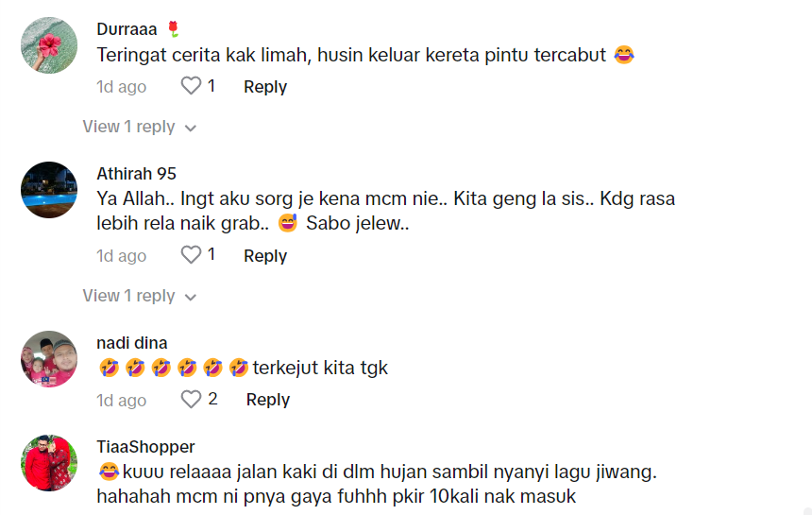Visit Durraaa's profile via username
This screenshot has width=812, height=515.
pyautogui.click(x=127, y=29)
